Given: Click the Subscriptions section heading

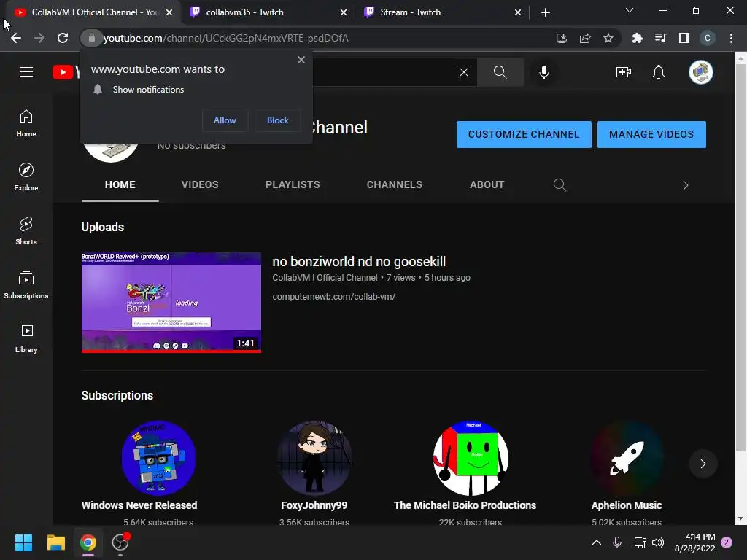Looking at the screenshot, I should coord(117,395).
